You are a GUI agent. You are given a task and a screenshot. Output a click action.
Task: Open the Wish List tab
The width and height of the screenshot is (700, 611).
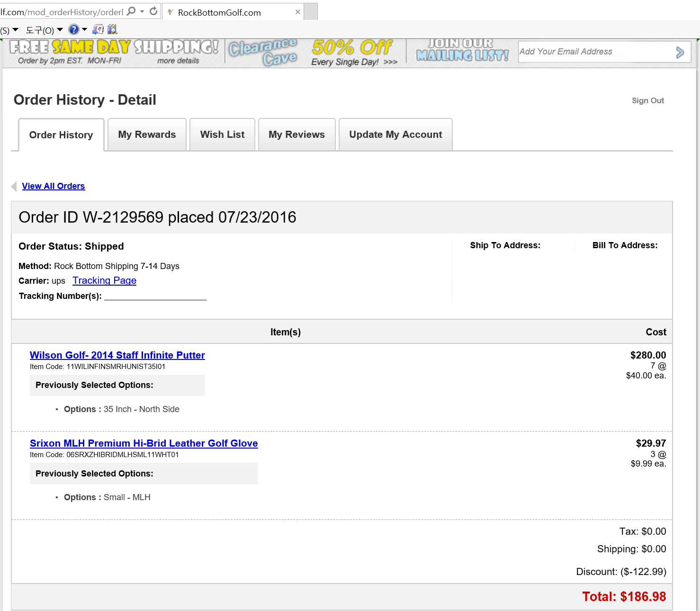pyautogui.click(x=222, y=135)
